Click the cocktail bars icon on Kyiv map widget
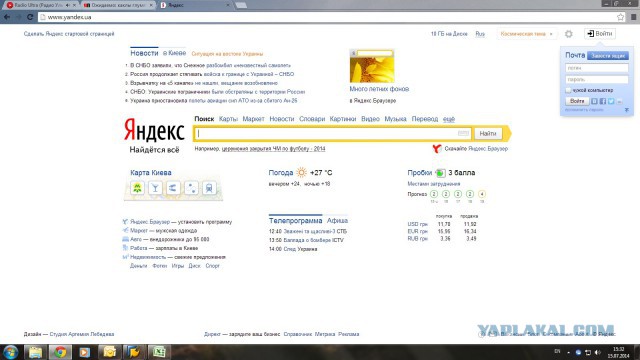640x360 pixels. [155, 188]
